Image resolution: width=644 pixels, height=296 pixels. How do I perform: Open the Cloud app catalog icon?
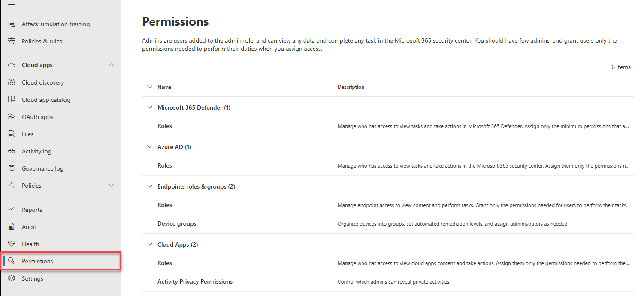pos(12,100)
